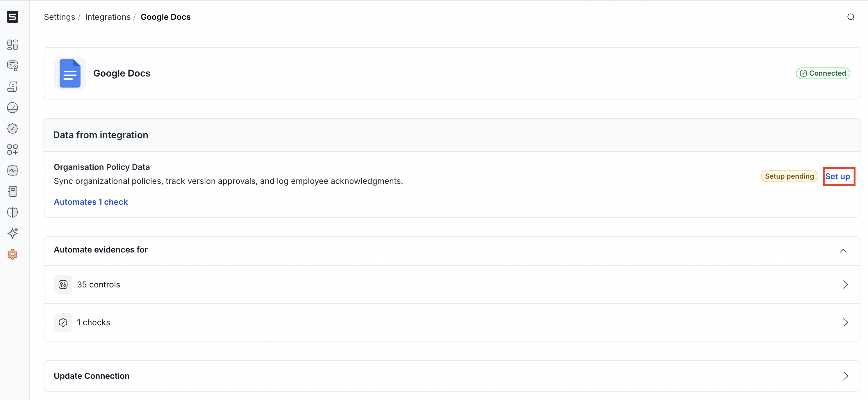Open the apps-plus grid sidebar icon
Image resolution: width=868 pixels, height=400 pixels.
12,150
